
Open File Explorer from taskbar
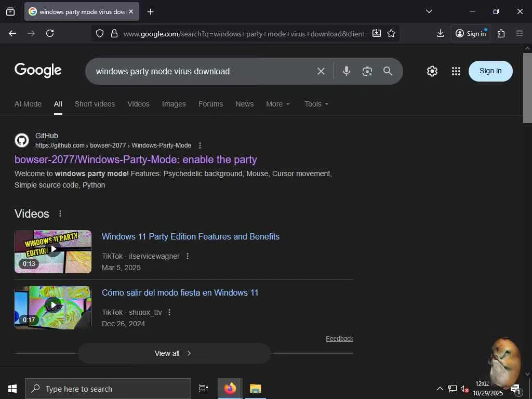255,389
